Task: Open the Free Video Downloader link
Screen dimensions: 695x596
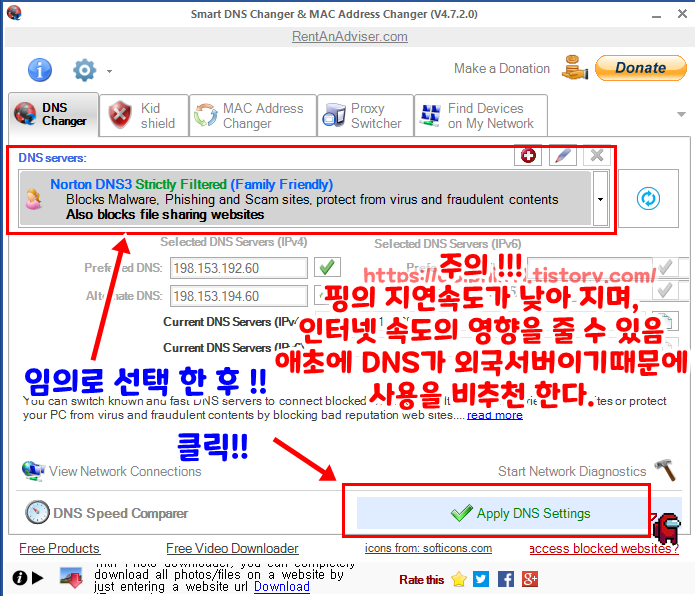Action: click(x=232, y=548)
